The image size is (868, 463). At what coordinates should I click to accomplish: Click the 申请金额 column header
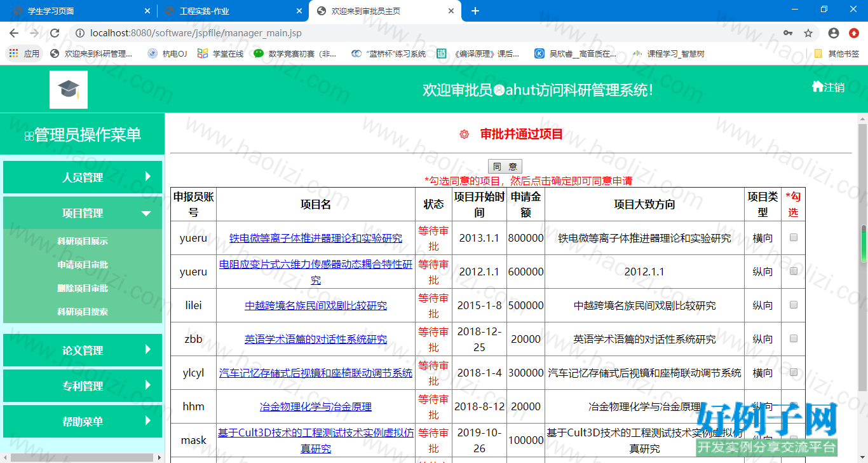526,204
